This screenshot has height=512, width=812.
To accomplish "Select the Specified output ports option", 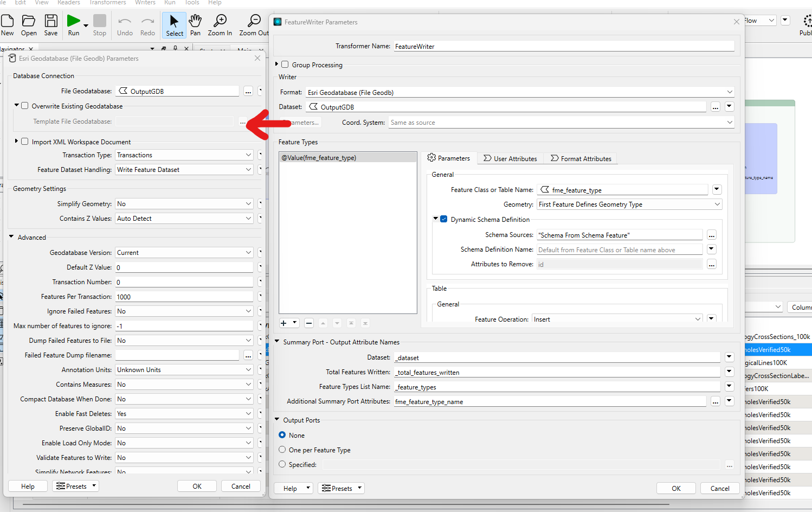I will pos(282,464).
